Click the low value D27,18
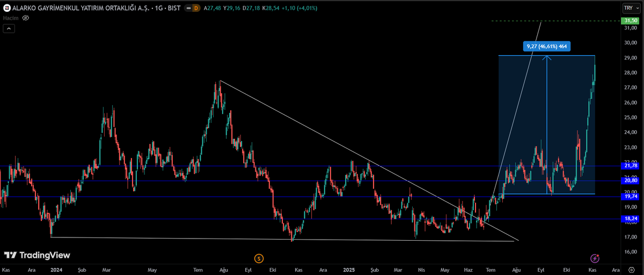This screenshot has width=644, height=275. pyautogui.click(x=252, y=8)
